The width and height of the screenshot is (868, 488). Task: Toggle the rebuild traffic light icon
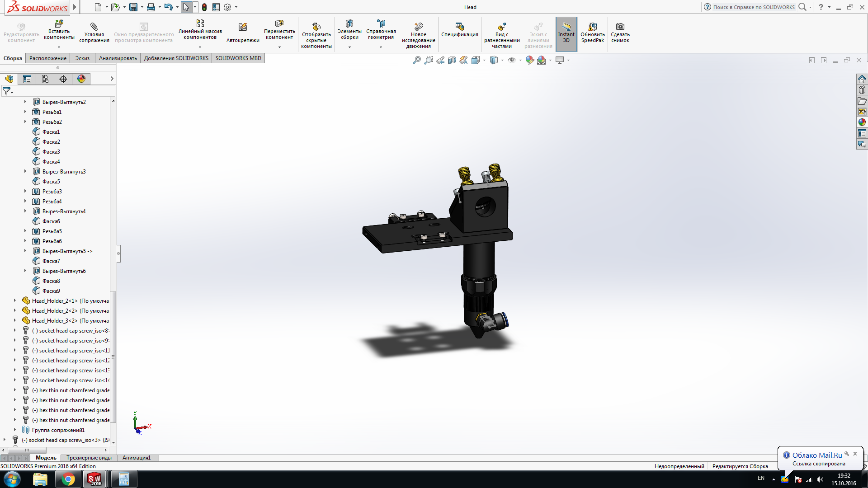pos(204,7)
